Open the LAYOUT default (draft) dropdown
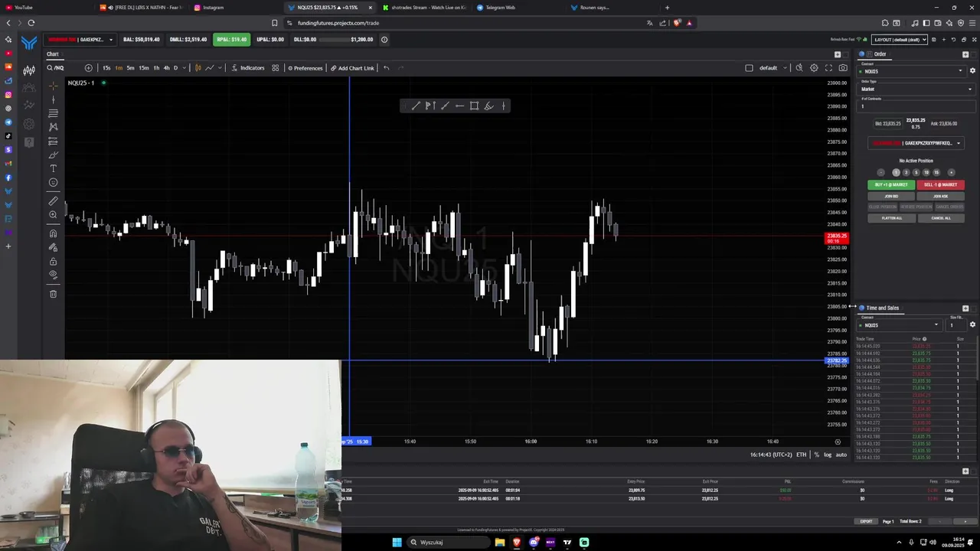Viewport: 980px width, 551px height. (x=900, y=40)
